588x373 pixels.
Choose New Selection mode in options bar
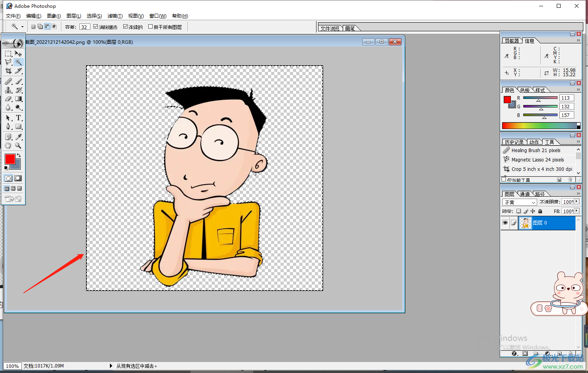pos(33,27)
